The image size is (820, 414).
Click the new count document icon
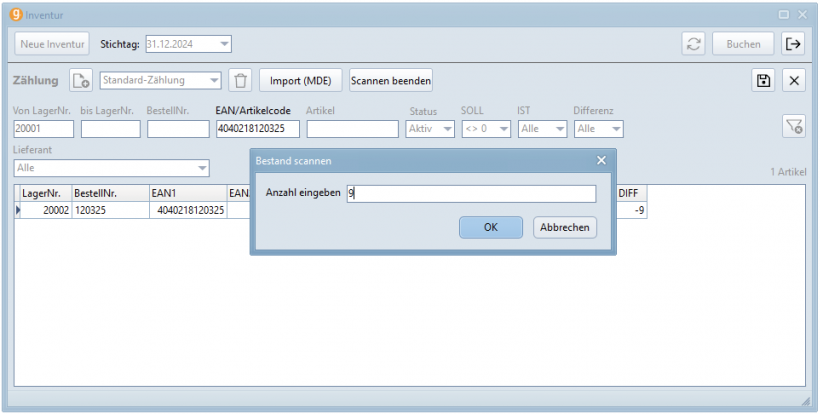pos(80,81)
